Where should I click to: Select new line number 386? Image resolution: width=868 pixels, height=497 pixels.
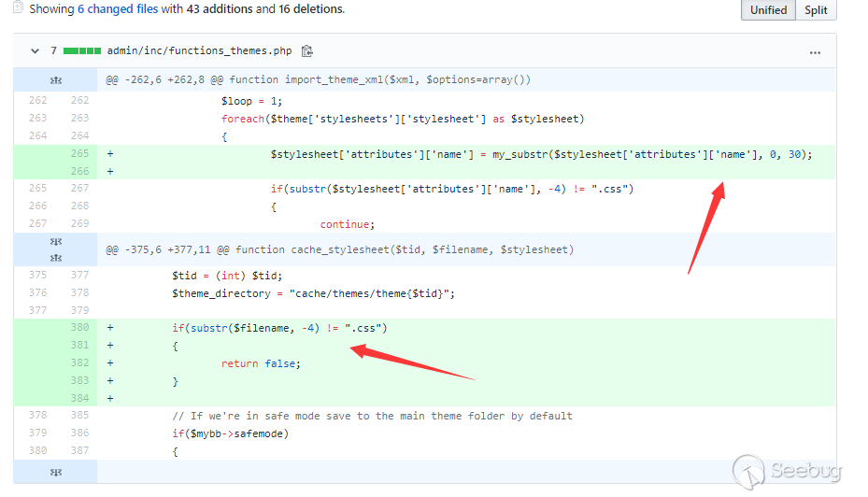point(79,433)
